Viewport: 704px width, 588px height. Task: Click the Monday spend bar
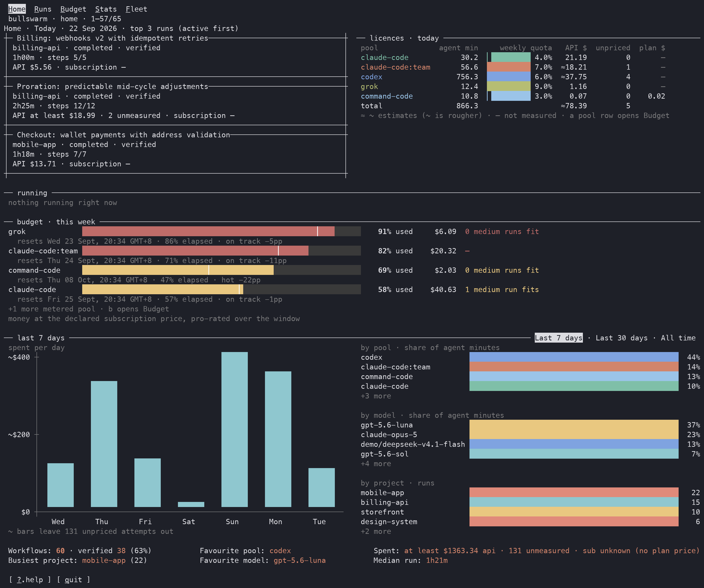point(278,439)
